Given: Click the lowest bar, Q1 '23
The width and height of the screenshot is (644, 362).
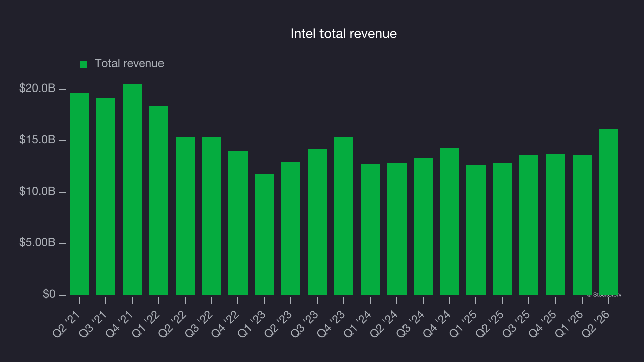Looking at the screenshot, I should [265, 235].
